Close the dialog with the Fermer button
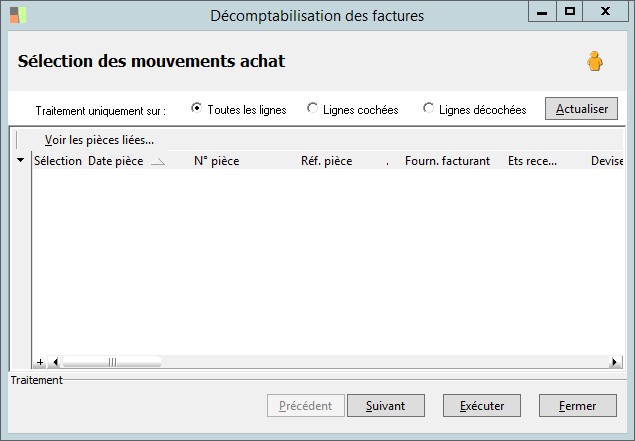This screenshot has width=635, height=441. [x=577, y=406]
